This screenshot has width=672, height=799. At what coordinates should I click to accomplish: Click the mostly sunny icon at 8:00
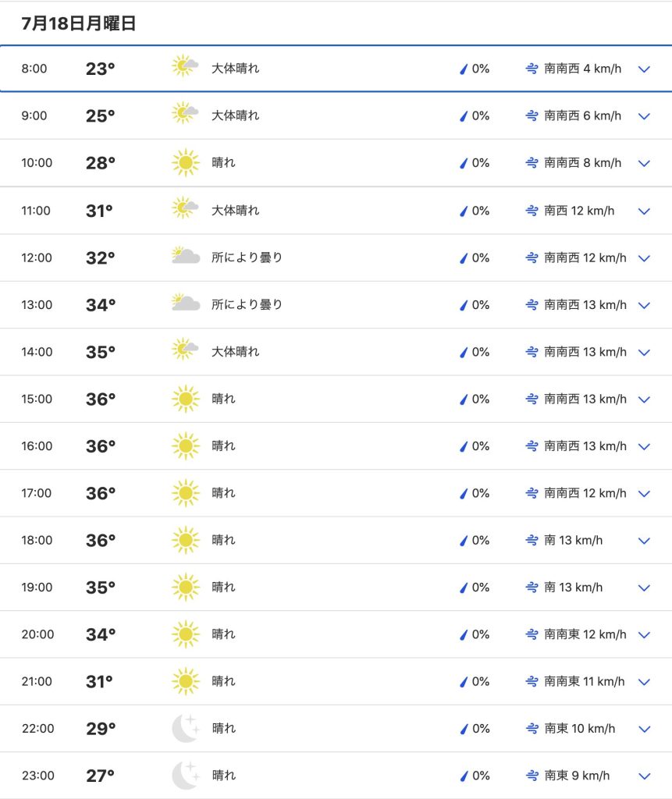coord(185,66)
